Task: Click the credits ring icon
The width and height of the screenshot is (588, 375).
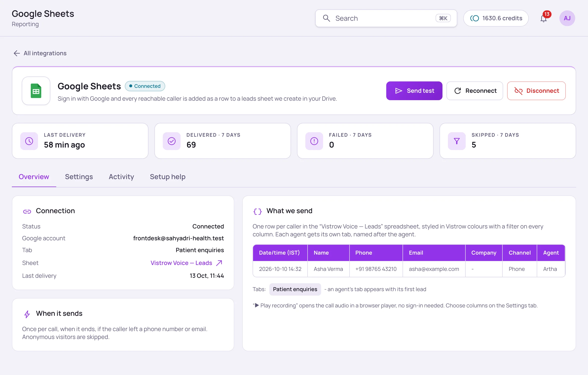Action: [475, 18]
